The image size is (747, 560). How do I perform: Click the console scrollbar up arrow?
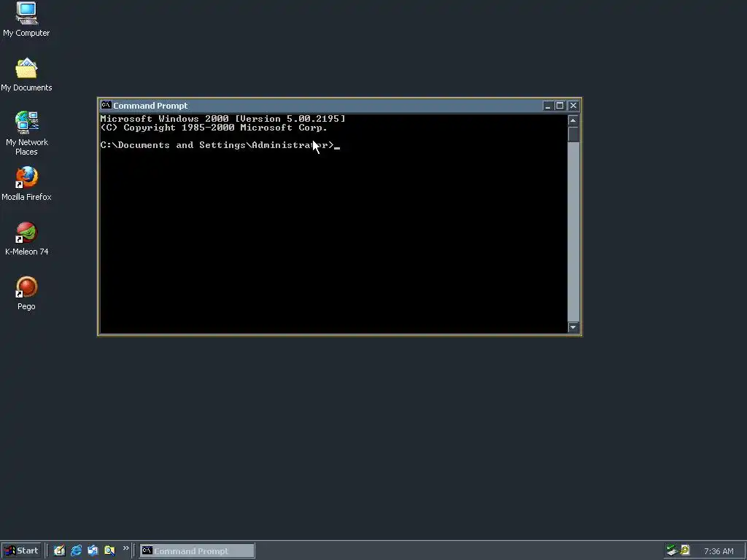pyautogui.click(x=573, y=120)
